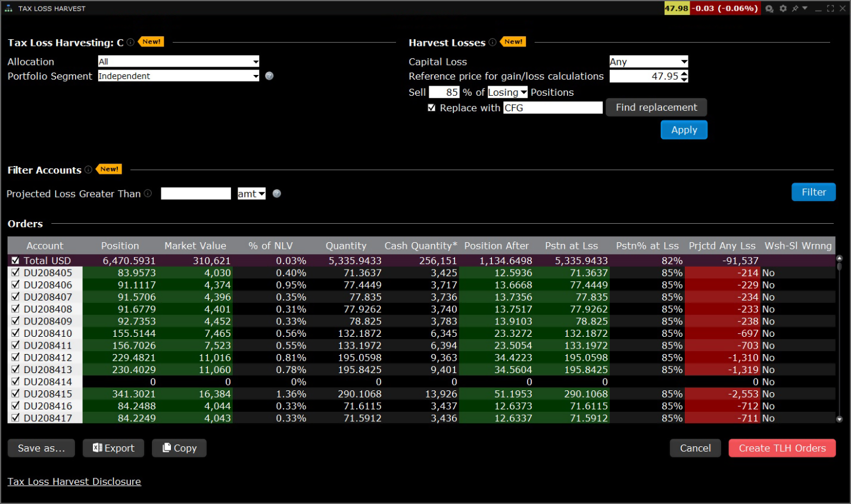
Task: Click info icon next to Harvest Losses
Action: (492, 42)
